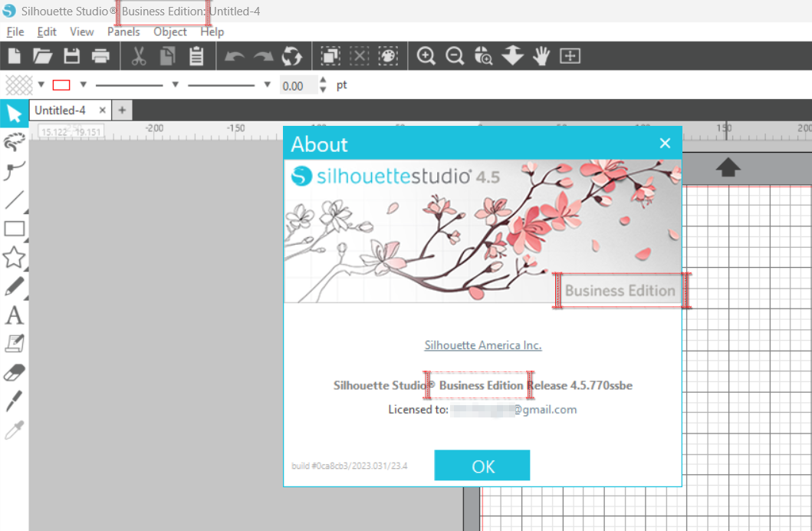Click the Zoom Selection icon
Viewport: 812px width, 531px height.
[483, 56]
